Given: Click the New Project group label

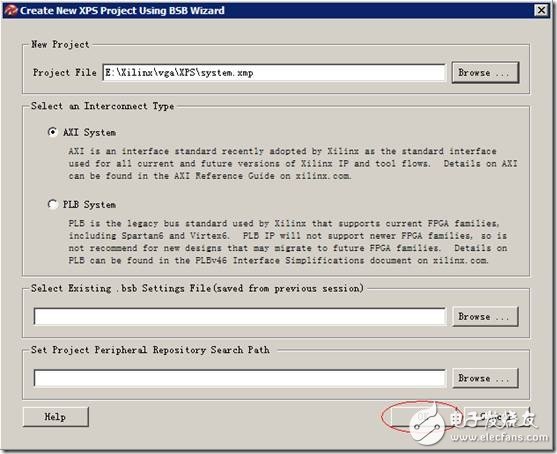Looking at the screenshot, I should coord(60,44).
